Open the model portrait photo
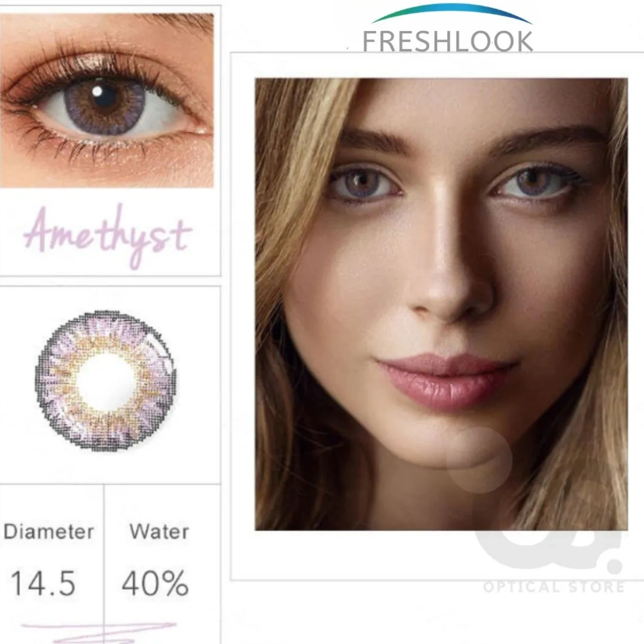The height and width of the screenshot is (644, 644). 441,304
